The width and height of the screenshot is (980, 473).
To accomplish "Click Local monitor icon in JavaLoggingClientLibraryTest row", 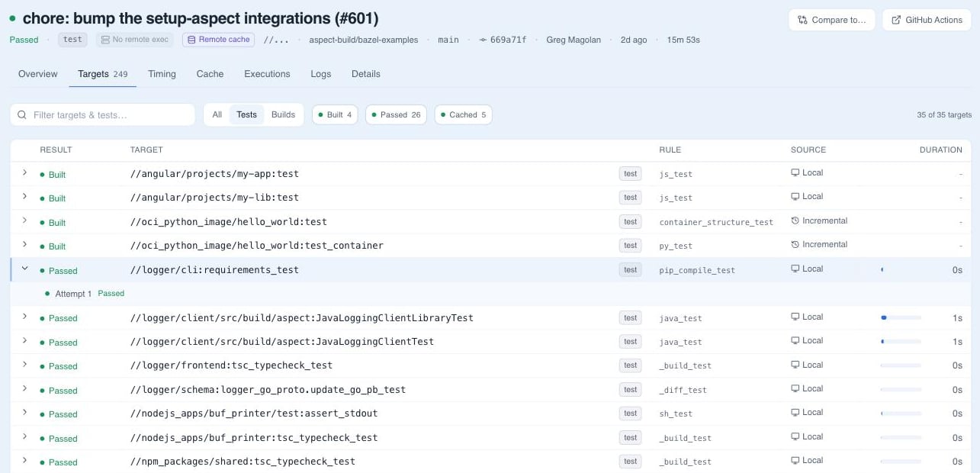I will (x=795, y=317).
